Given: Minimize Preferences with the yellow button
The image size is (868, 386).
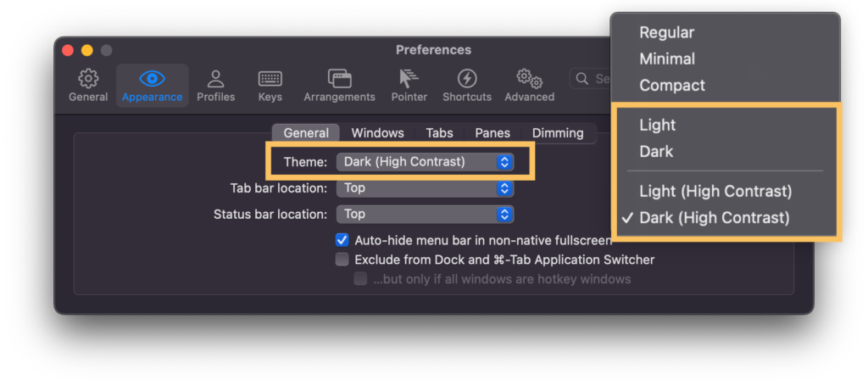Looking at the screenshot, I should 87,50.
